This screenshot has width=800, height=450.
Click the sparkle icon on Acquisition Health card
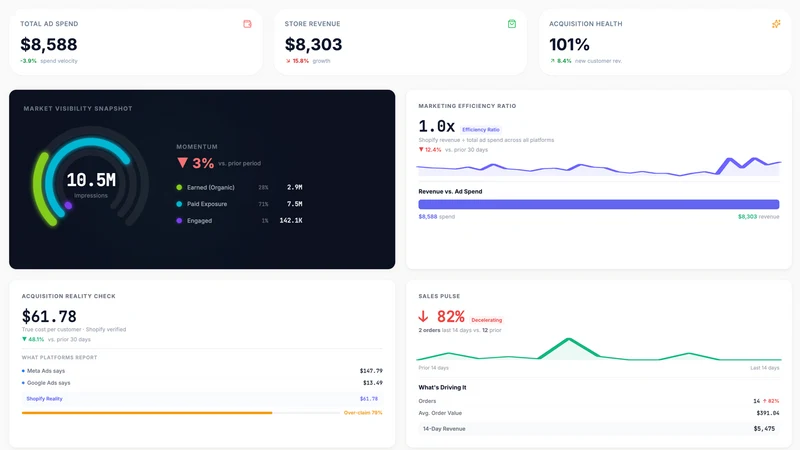point(776,24)
